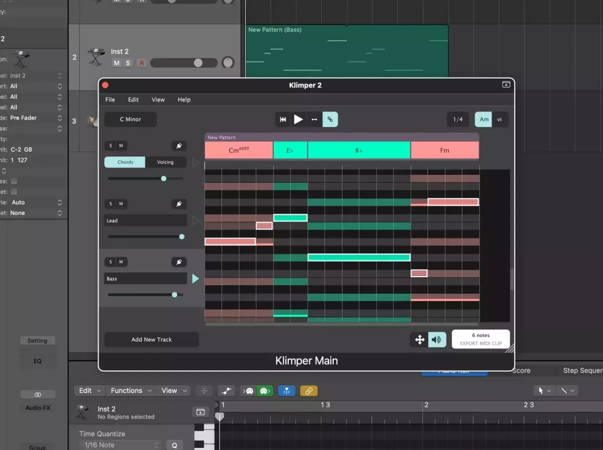Open the Help menu in Klimper
Image resolution: width=603 pixels, height=450 pixels.
click(x=184, y=100)
